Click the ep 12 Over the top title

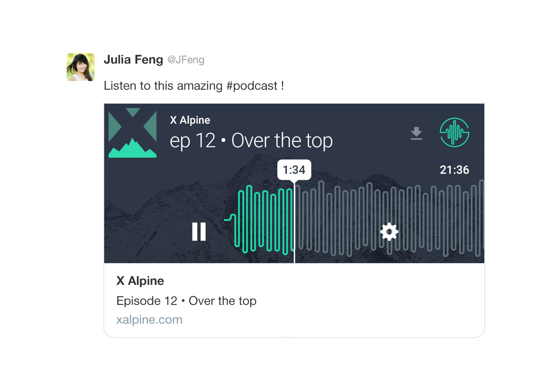pos(251,141)
